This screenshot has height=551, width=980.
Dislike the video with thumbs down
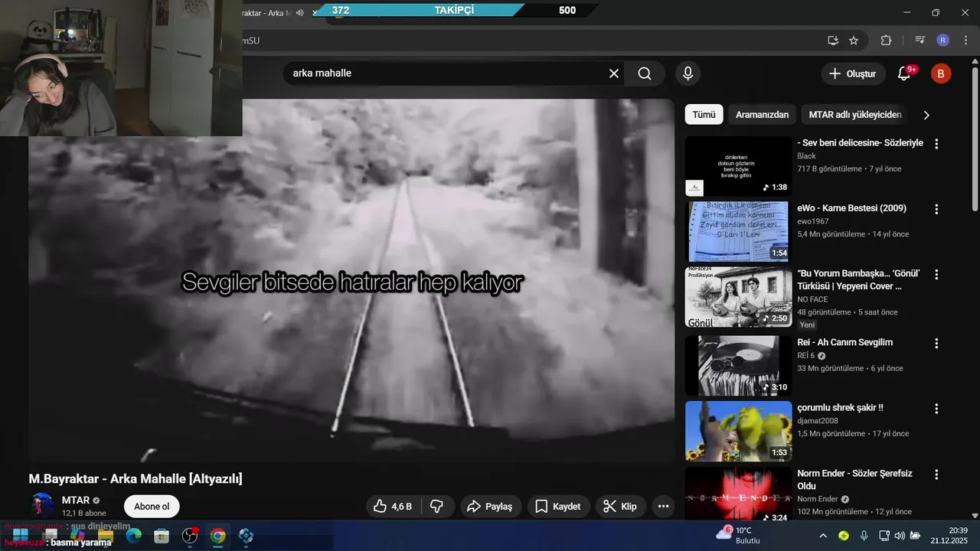pos(437,507)
